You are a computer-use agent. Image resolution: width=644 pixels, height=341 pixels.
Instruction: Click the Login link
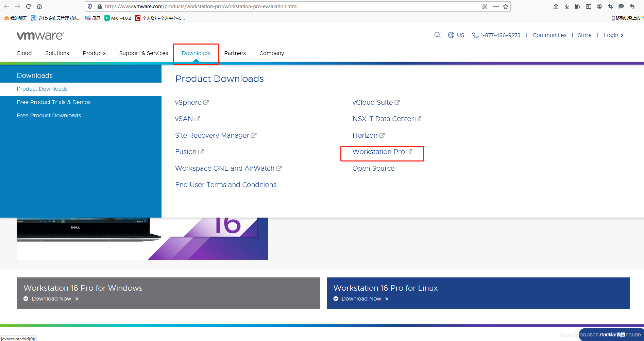614,35
